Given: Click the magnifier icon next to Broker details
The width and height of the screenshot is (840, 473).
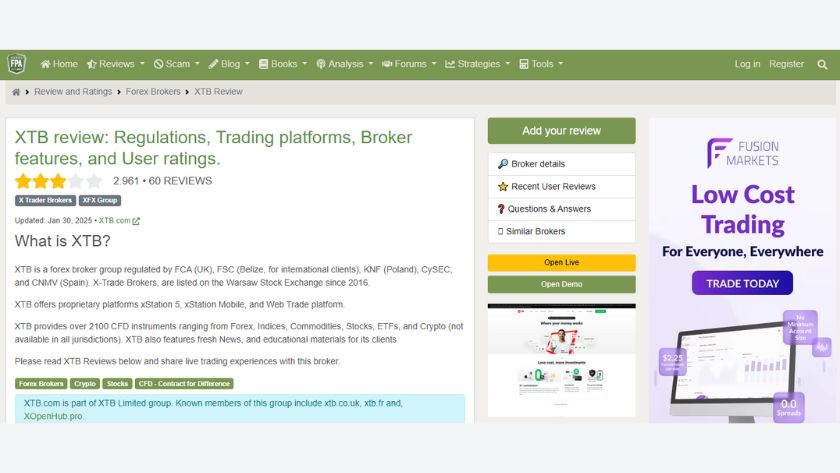Looking at the screenshot, I should pos(502,164).
